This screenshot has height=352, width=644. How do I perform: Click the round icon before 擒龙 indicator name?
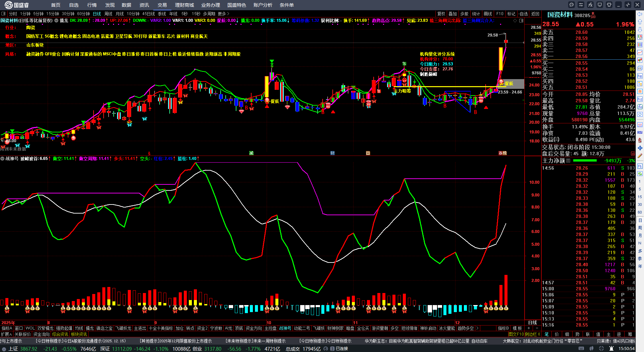[x=56, y=20]
